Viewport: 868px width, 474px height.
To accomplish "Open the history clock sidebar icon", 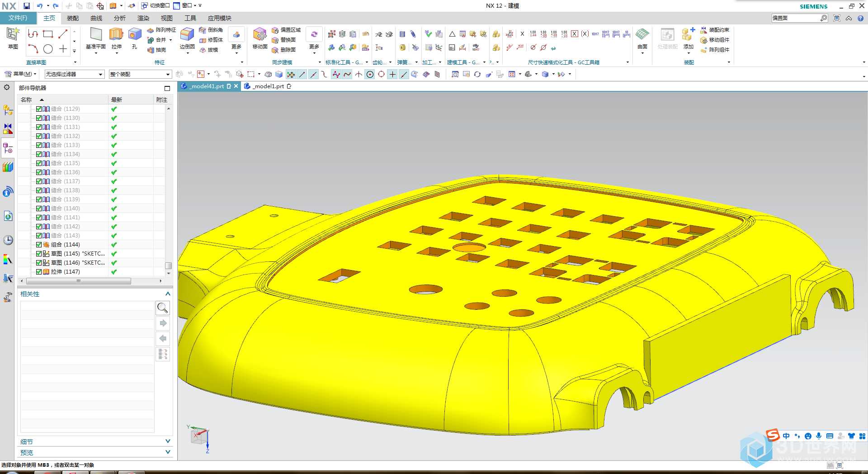I will click(x=8, y=240).
